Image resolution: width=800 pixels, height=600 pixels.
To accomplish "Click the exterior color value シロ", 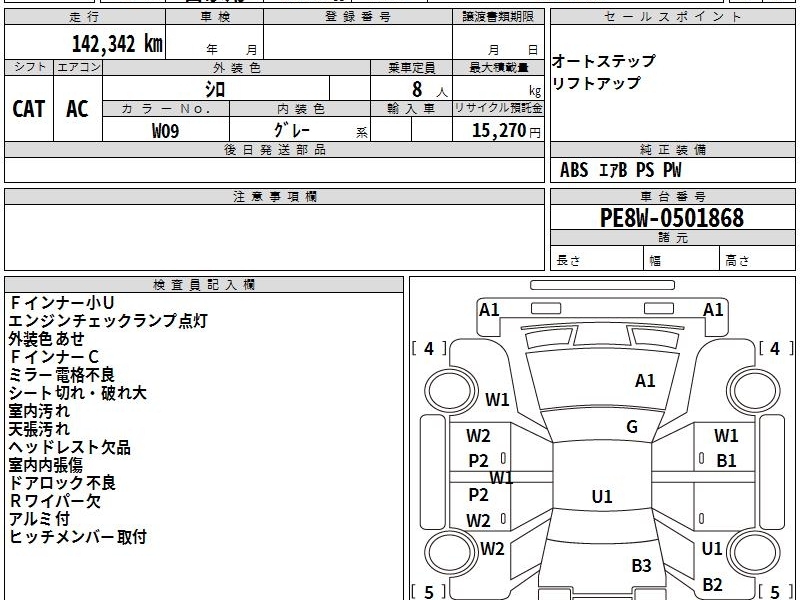I will tap(215, 89).
